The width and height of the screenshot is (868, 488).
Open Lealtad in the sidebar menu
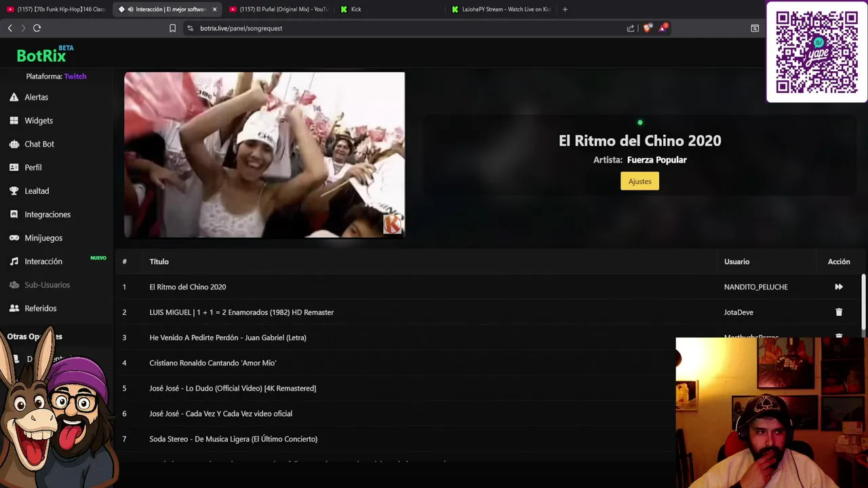click(37, 191)
